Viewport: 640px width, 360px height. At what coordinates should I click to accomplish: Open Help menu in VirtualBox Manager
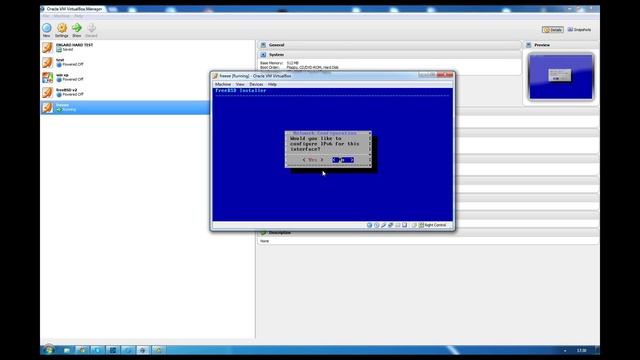tap(79, 16)
